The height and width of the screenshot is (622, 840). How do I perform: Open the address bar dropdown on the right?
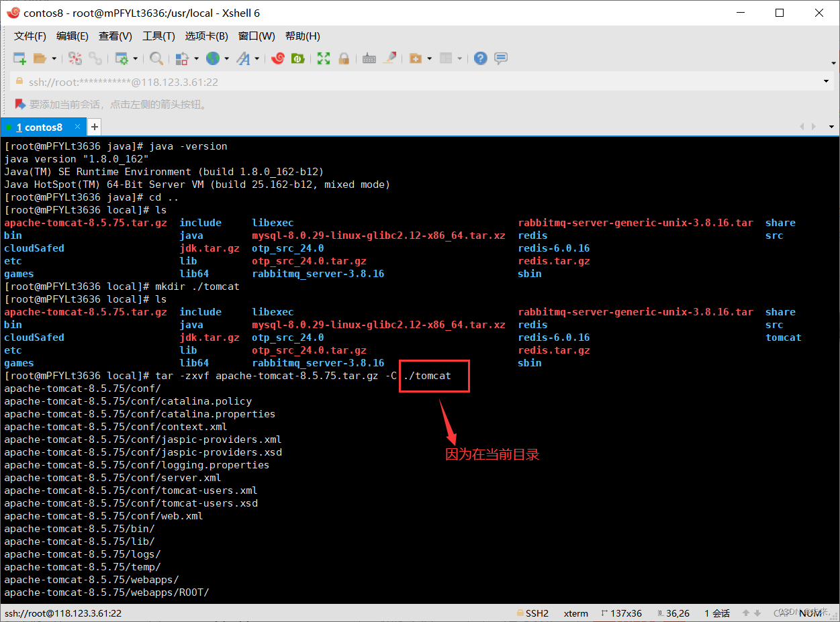click(825, 81)
